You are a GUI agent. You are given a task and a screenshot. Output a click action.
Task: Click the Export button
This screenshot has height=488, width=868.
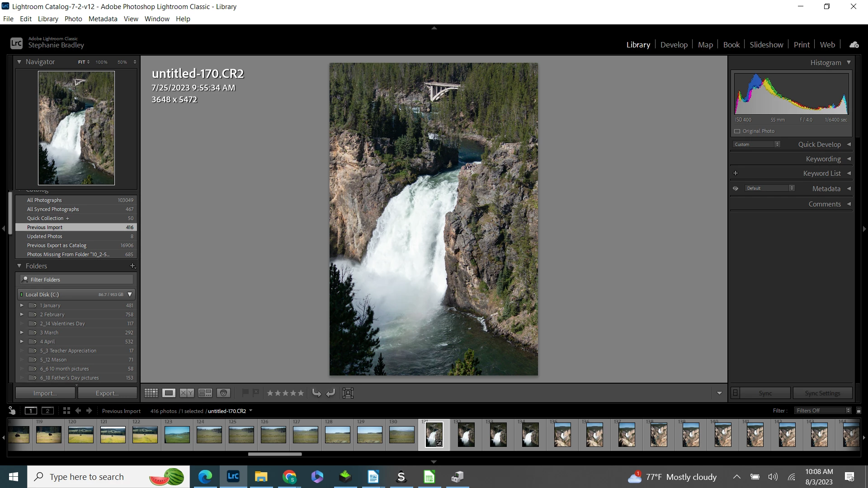(x=107, y=393)
